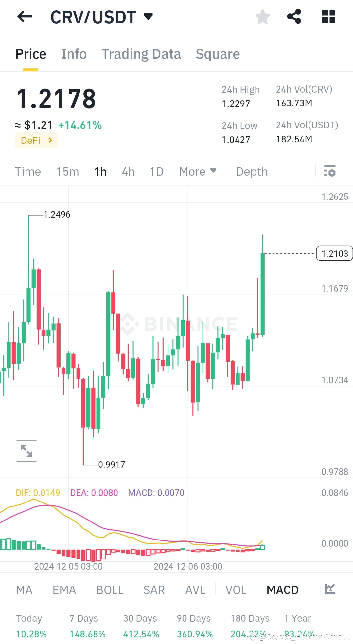Open the Depth view
This screenshot has width=353, height=644.
click(251, 171)
